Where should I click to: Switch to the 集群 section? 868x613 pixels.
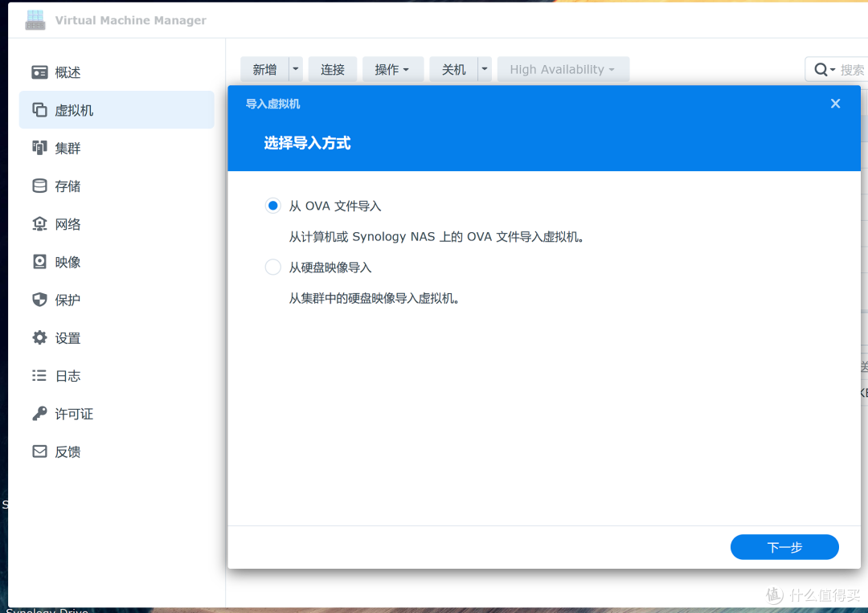tap(117, 148)
